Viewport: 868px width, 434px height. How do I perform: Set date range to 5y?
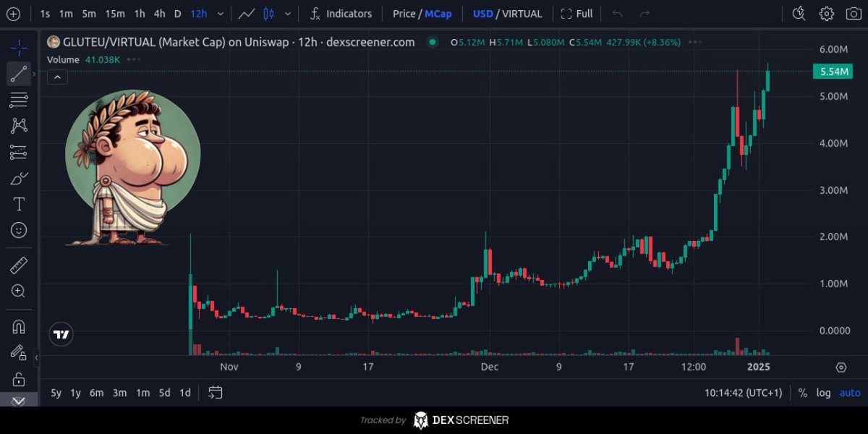click(56, 393)
